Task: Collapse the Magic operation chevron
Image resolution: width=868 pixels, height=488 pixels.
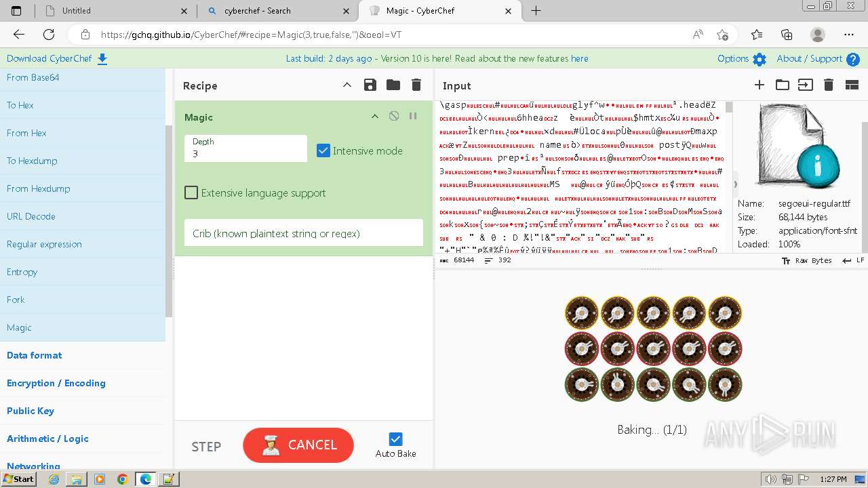Action: (374, 117)
